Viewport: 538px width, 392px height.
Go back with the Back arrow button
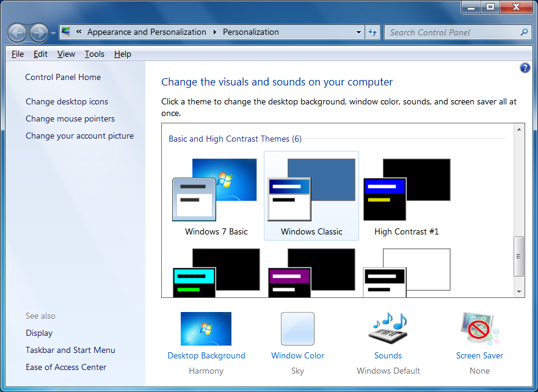pyautogui.click(x=17, y=33)
